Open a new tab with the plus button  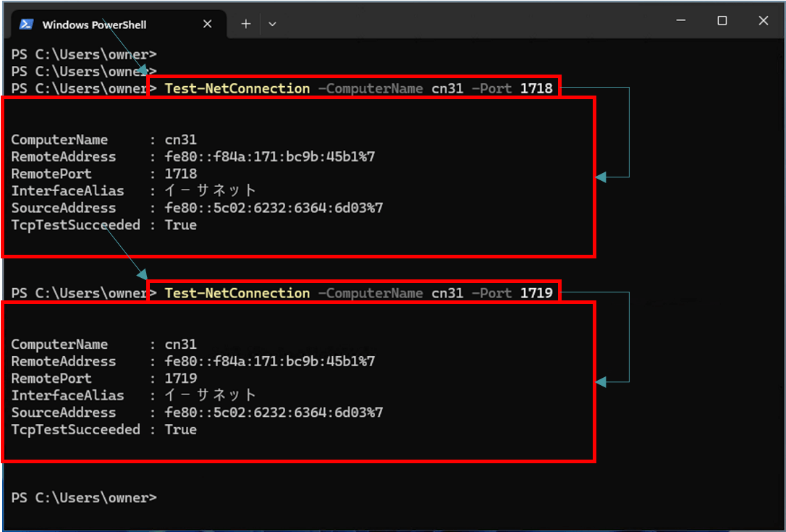point(245,24)
